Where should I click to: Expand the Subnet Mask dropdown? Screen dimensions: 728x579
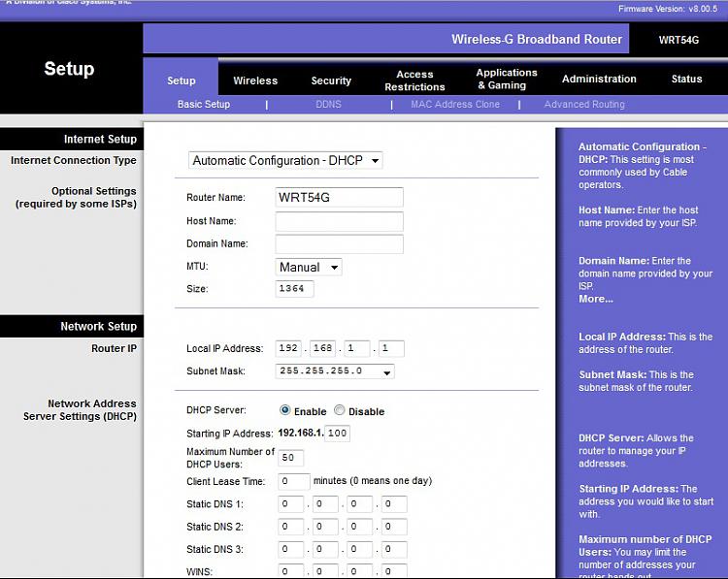[x=335, y=371]
